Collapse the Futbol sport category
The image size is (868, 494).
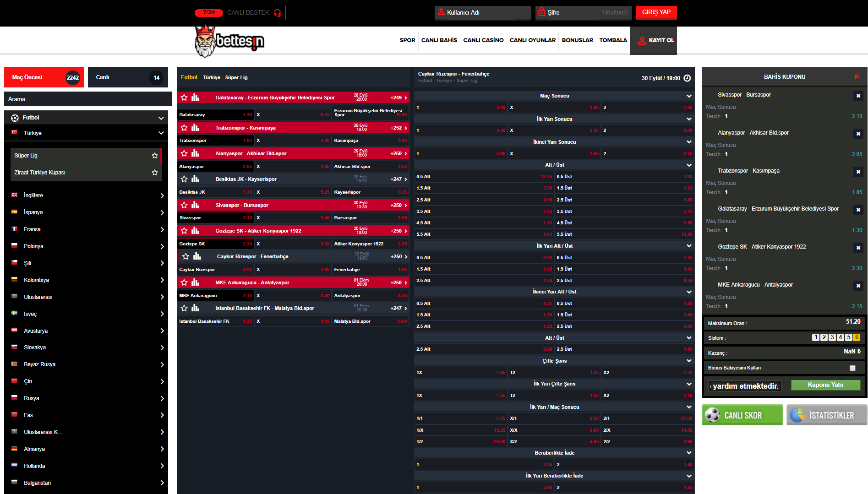[x=161, y=118]
